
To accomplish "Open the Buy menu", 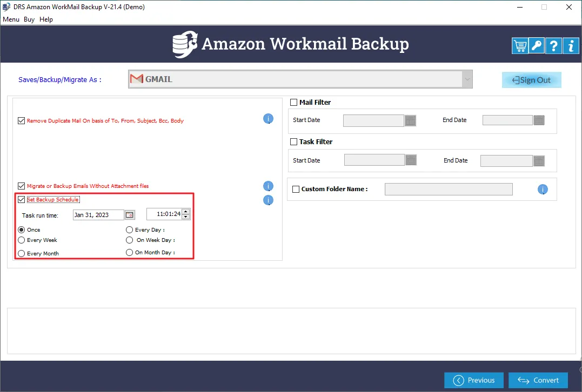I will click(x=29, y=19).
